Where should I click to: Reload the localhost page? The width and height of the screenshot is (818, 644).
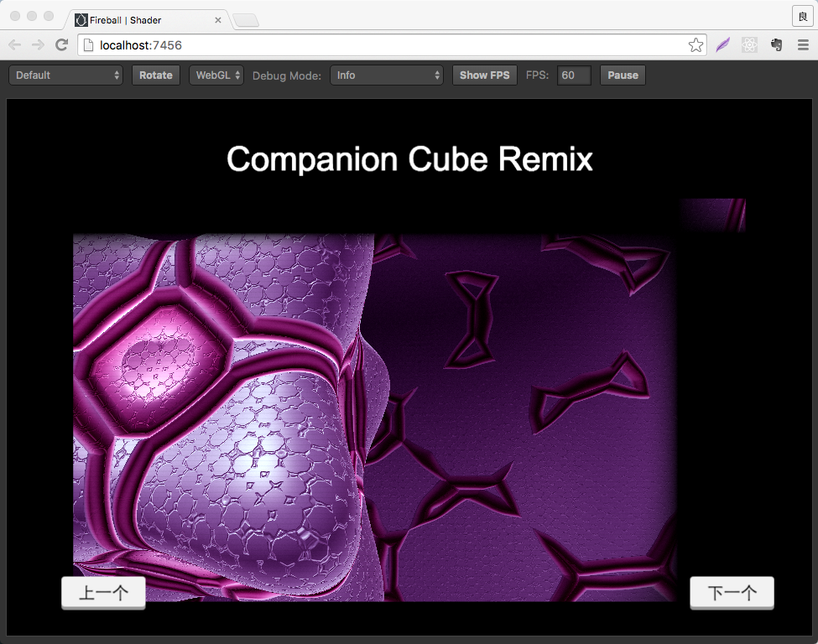[61, 45]
